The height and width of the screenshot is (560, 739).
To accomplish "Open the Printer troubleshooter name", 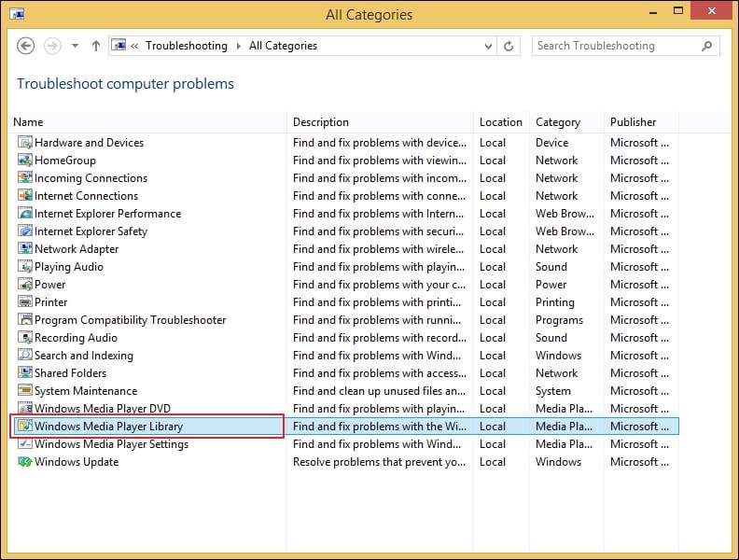I will pos(51,302).
